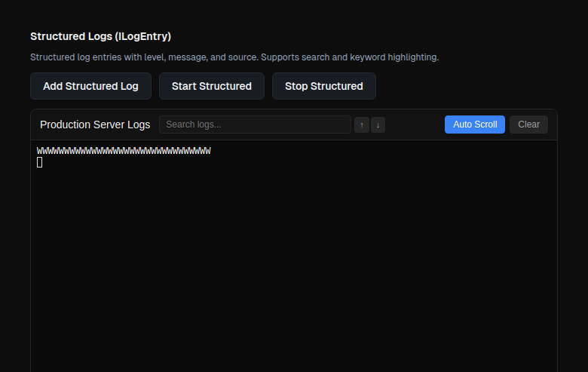Jump to next search match arrow
Viewport: 588px width, 372px height.
tap(378, 125)
